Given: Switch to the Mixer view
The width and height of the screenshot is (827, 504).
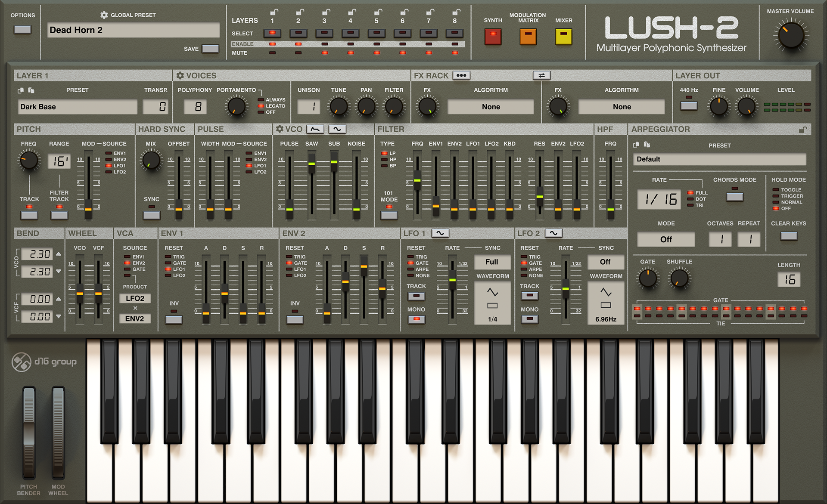Looking at the screenshot, I should 563,37.
